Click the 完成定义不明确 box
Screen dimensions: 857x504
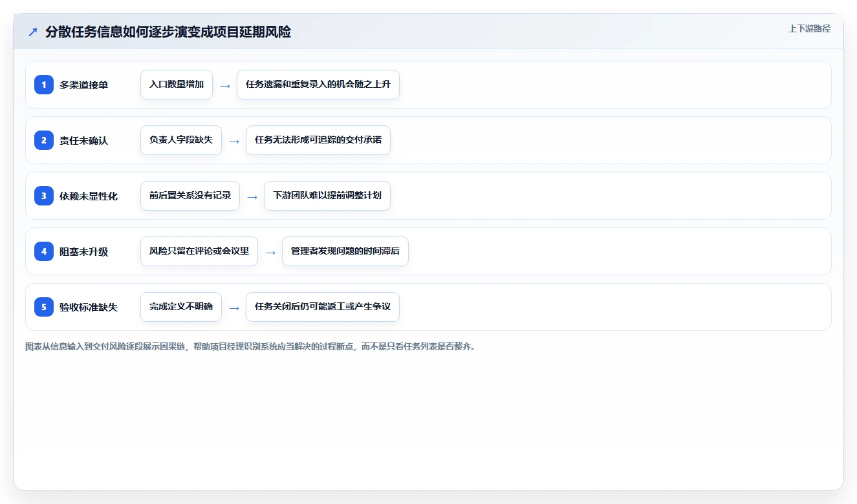pyautogui.click(x=181, y=307)
